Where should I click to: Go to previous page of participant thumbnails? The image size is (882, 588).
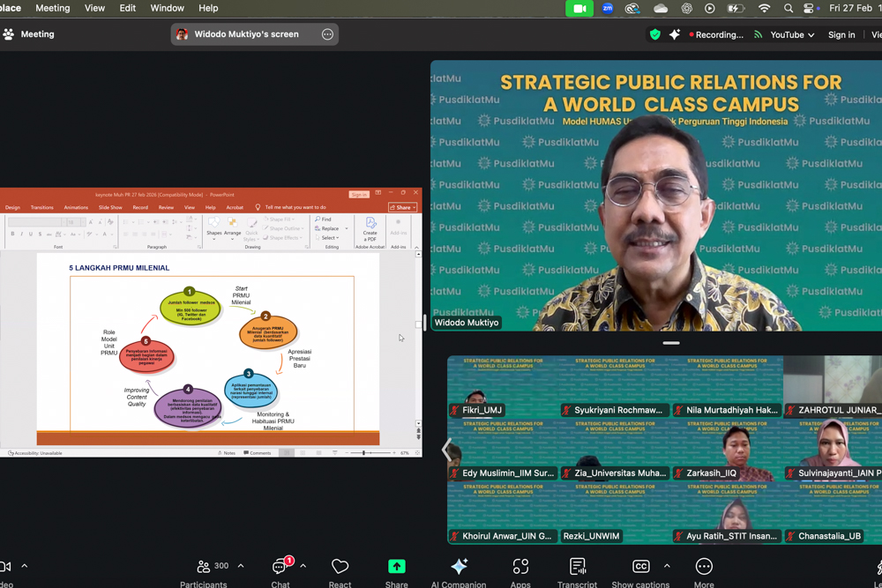click(x=447, y=450)
